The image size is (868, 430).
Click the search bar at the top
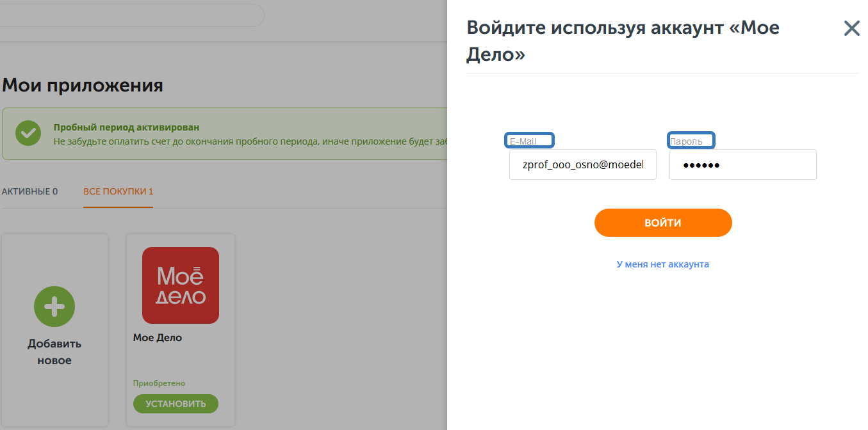point(131,15)
